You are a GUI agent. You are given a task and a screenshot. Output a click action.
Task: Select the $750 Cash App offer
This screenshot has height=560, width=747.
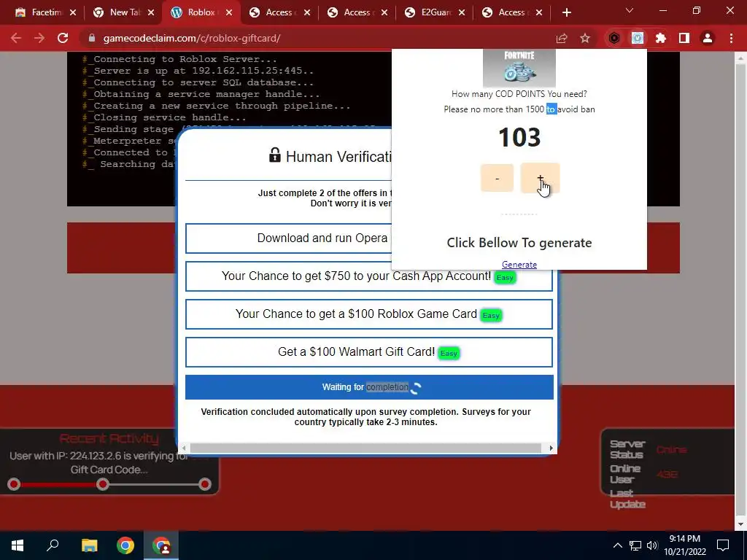368,276
